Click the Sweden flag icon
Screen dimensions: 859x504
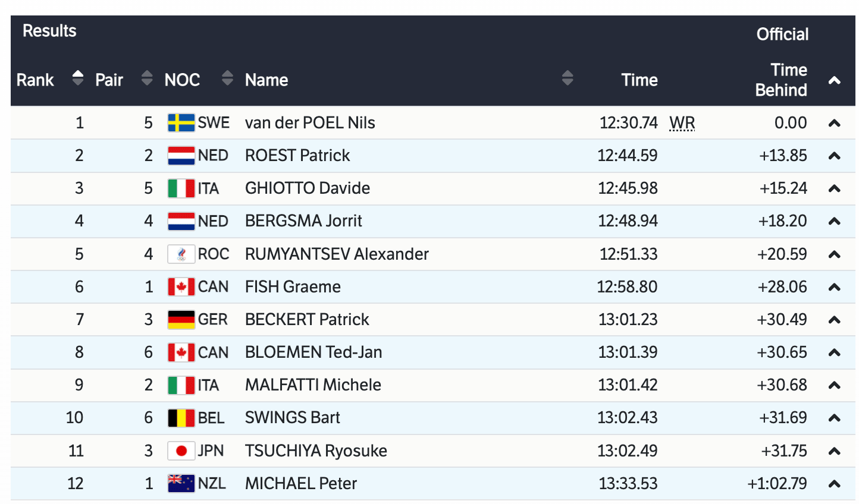click(181, 123)
